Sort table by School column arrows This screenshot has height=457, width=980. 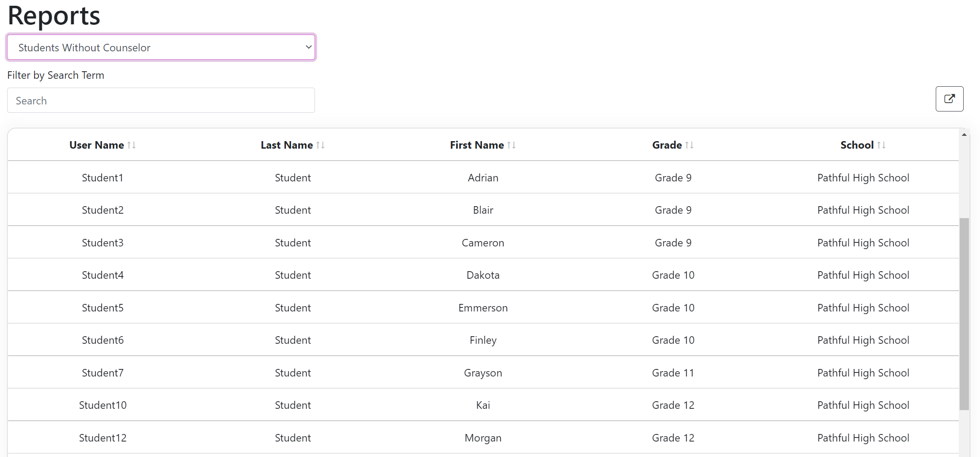pos(881,145)
